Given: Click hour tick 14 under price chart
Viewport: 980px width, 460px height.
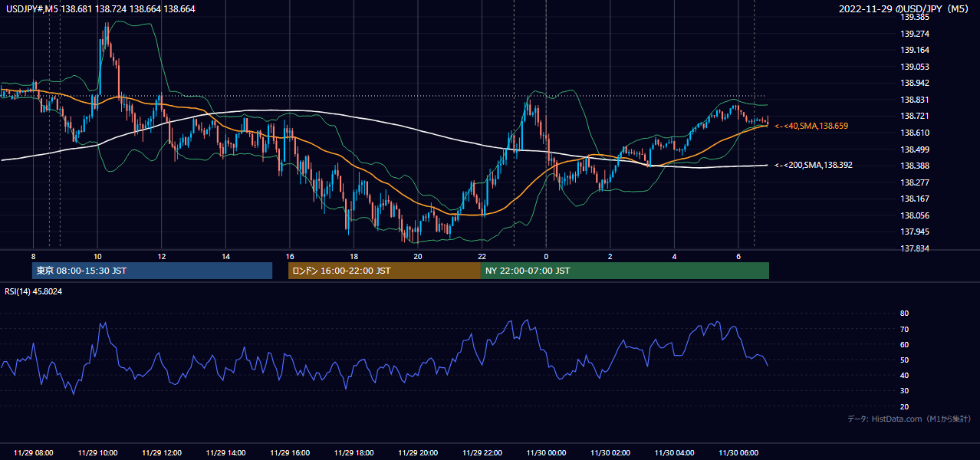Looking at the screenshot, I should tap(225, 256).
